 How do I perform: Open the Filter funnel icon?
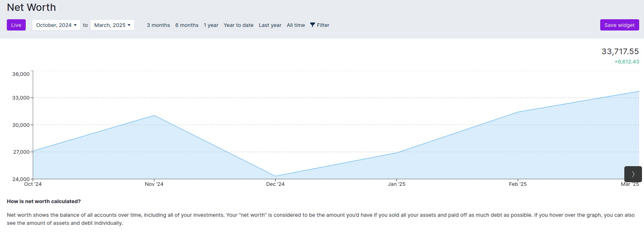pos(313,25)
